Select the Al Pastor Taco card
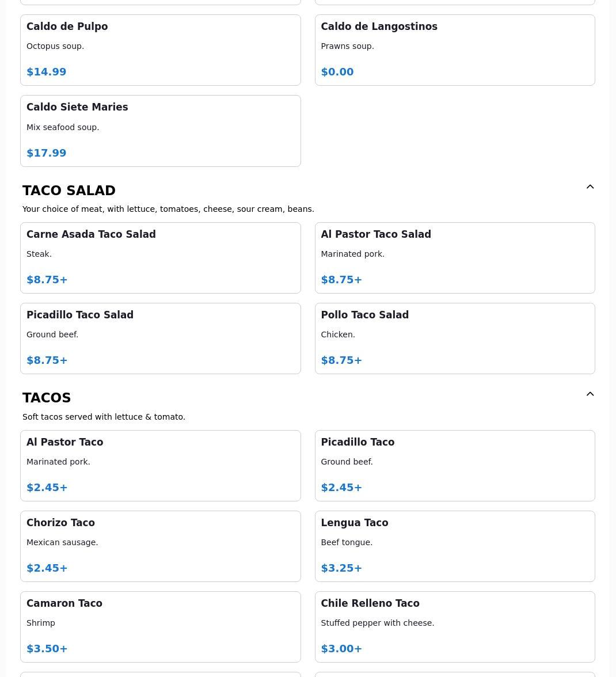The image size is (616, 677). (161, 465)
